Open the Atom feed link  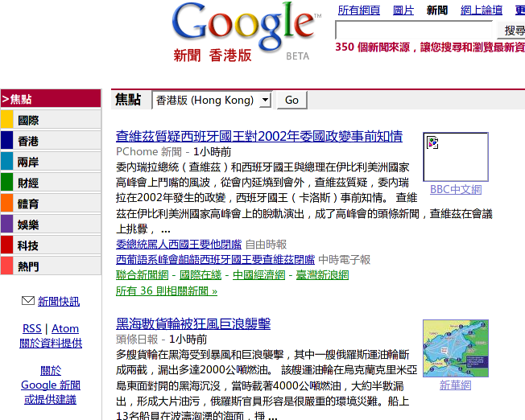[x=65, y=328]
